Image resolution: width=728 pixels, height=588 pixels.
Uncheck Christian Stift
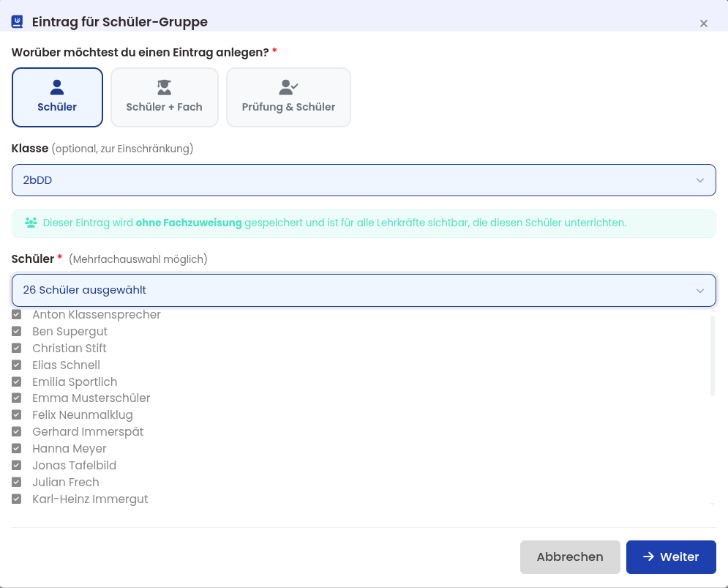[16, 348]
